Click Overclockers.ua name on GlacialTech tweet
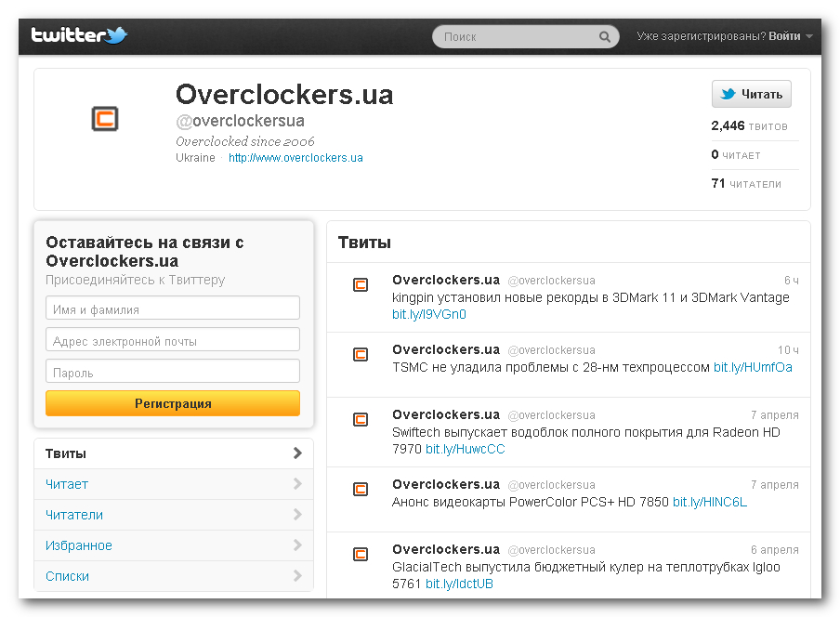Image resolution: width=840 pixels, height=617 pixels. pyautogui.click(x=446, y=549)
